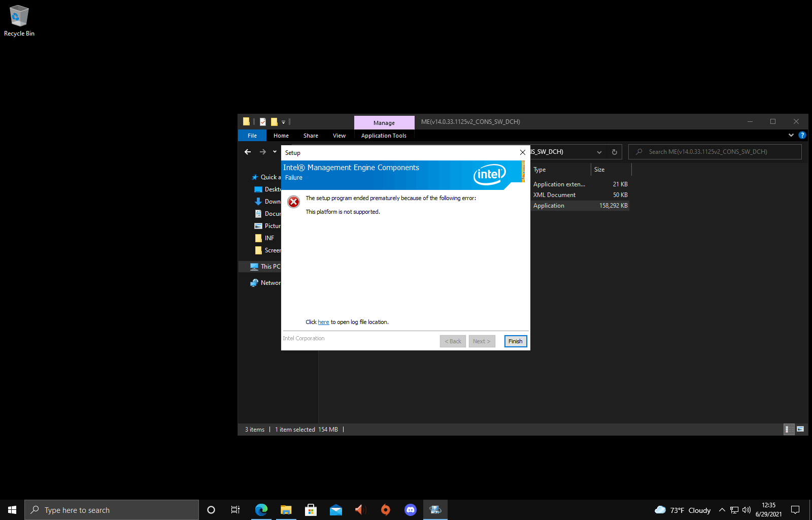Switch to the Share ribbon tab
Image resolution: width=812 pixels, height=520 pixels.
[x=311, y=136]
